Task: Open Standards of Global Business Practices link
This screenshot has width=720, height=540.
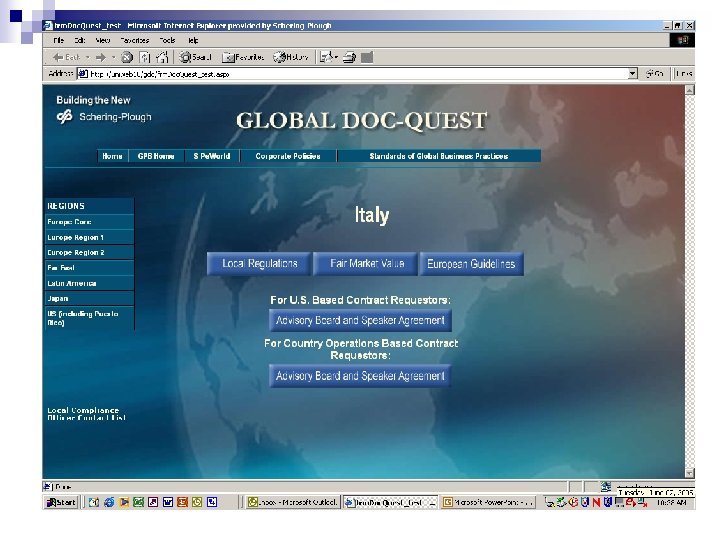Action: [439, 156]
